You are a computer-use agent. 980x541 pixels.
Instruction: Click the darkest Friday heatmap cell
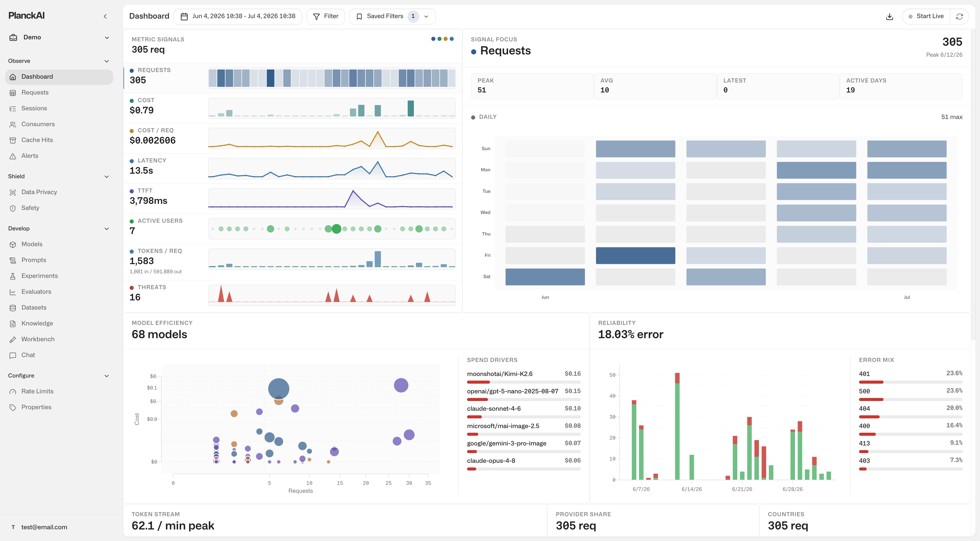click(x=635, y=255)
